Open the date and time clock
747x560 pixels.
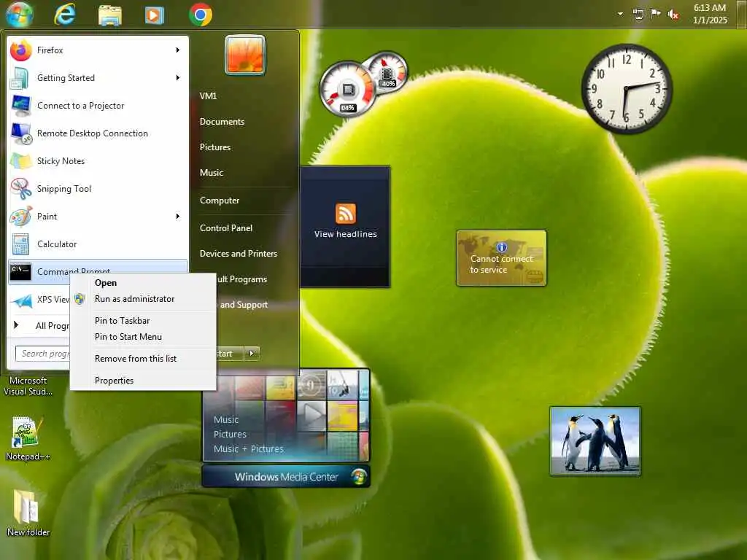point(710,14)
